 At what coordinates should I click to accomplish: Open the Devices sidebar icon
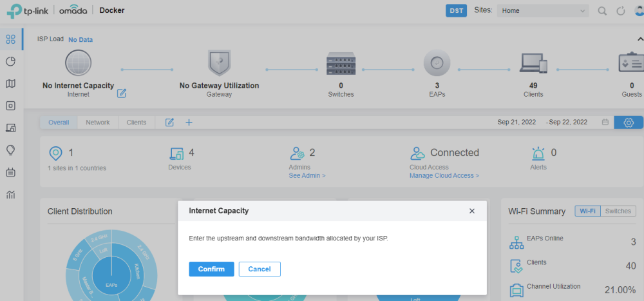coord(11,106)
